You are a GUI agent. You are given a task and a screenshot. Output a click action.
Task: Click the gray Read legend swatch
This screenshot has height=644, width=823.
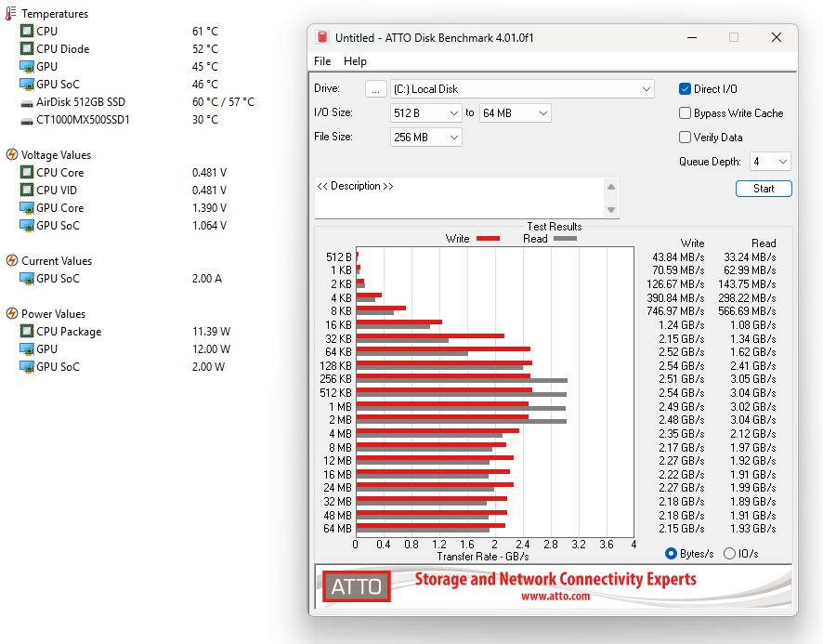pyautogui.click(x=566, y=239)
